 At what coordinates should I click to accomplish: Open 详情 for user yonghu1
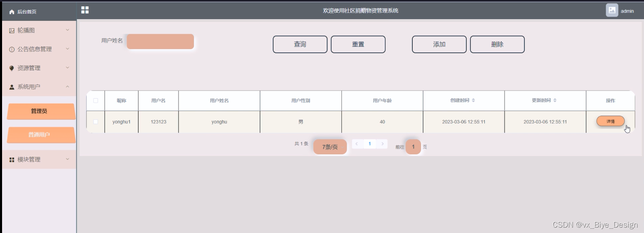610,121
